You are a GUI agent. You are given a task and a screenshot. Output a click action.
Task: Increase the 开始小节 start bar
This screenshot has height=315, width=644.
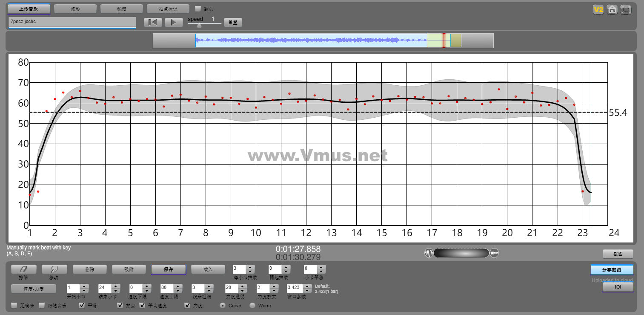(x=84, y=286)
